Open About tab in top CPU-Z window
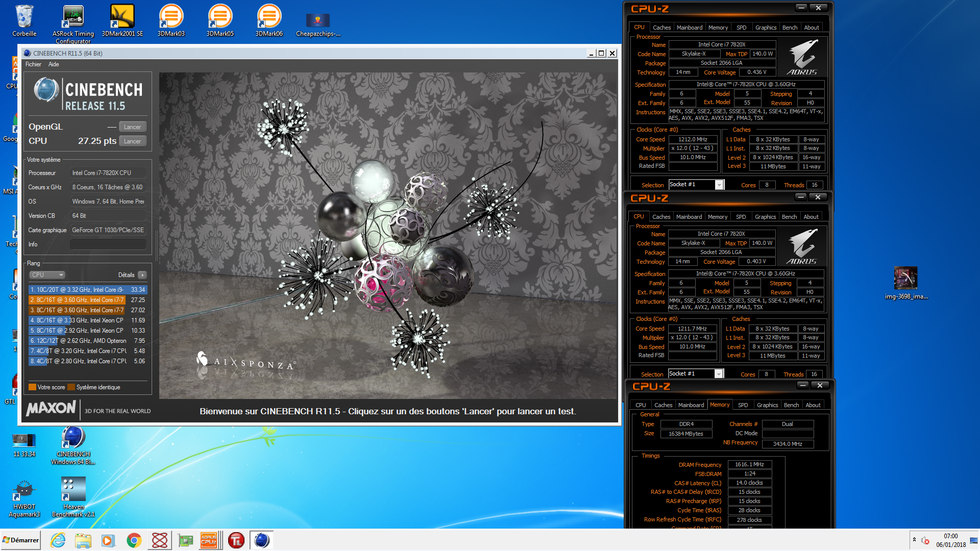The image size is (980, 551). point(812,28)
